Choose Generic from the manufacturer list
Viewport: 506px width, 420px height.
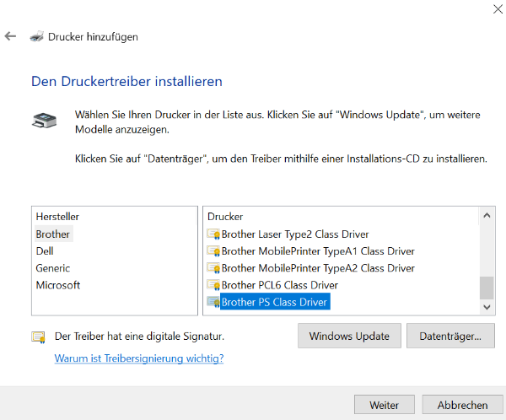click(52, 268)
